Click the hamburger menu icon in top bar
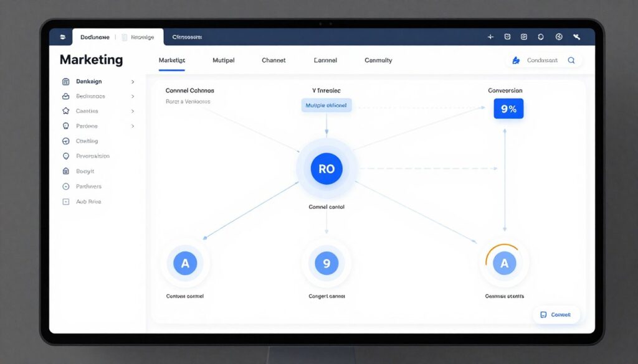Image resolution: width=638 pixels, height=364 pixels. (x=63, y=37)
